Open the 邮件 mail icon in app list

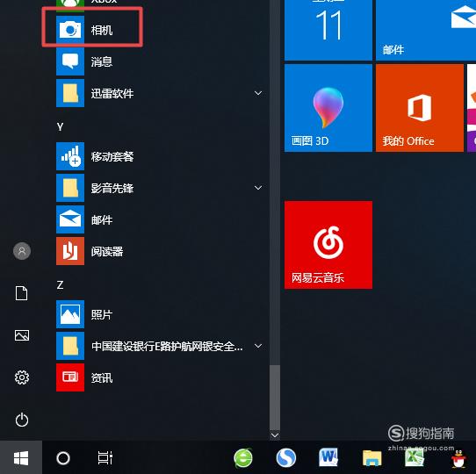tap(70, 219)
